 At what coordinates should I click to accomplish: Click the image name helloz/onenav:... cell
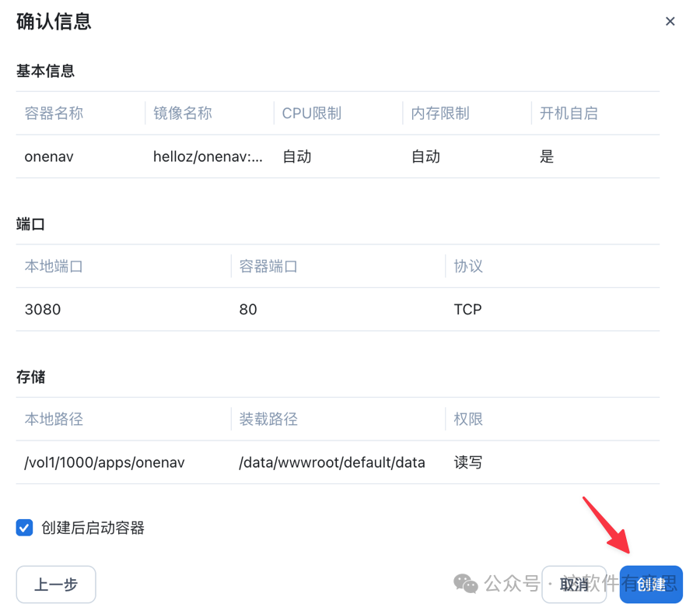[208, 156]
